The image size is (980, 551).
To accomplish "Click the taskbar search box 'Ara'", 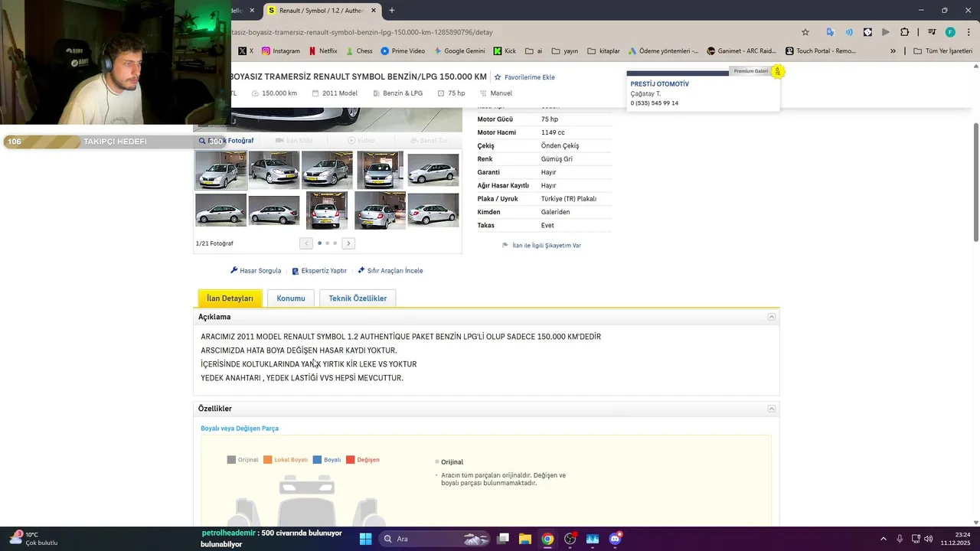I will click(435, 539).
